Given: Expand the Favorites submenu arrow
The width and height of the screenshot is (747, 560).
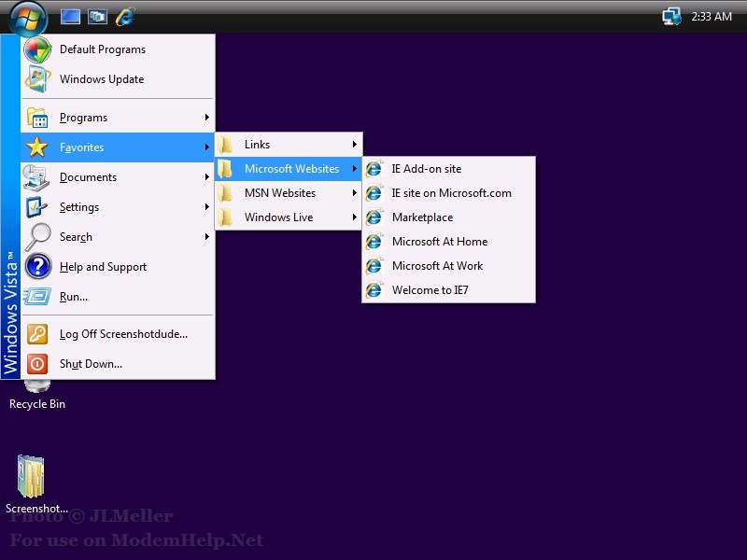Looking at the screenshot, I should click(x=206, y=147).
